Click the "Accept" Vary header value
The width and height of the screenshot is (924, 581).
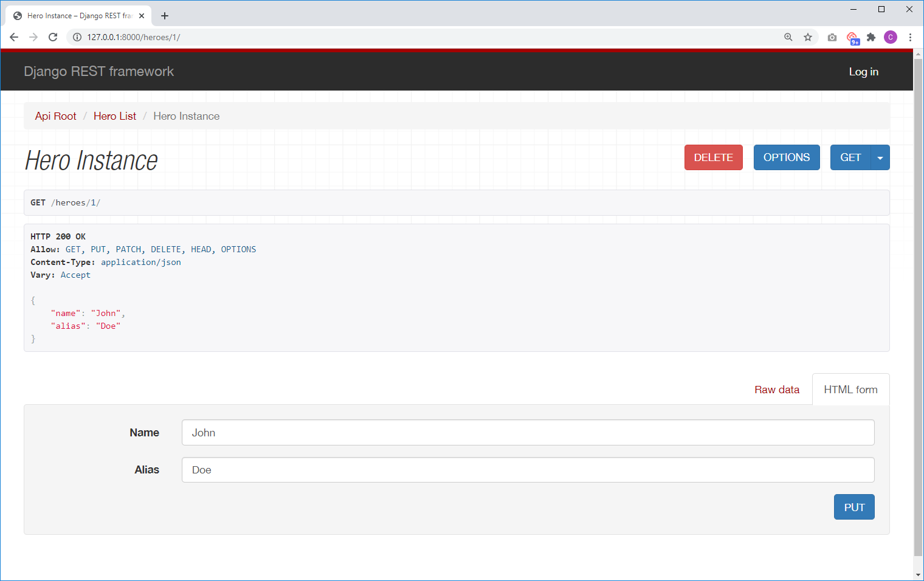pos(75,275)
